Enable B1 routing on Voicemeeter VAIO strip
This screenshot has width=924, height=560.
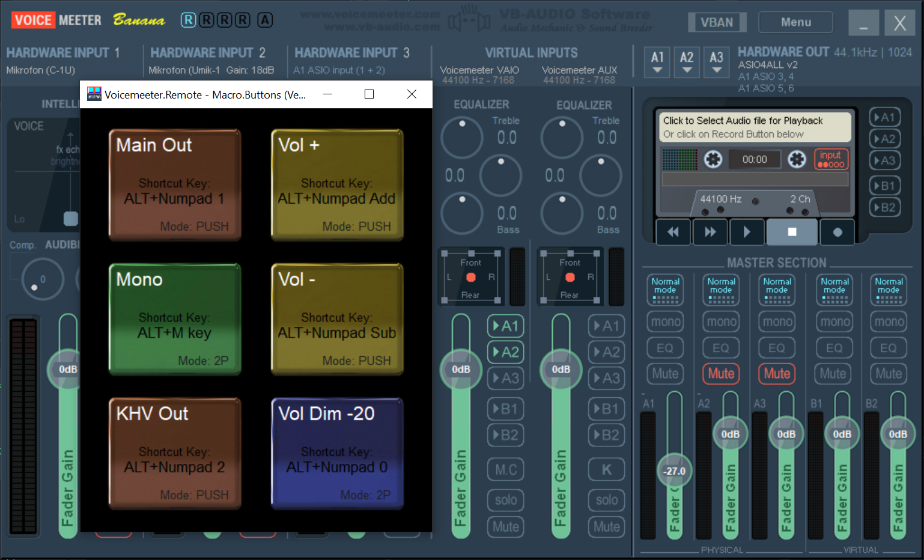pyautogui.click(x=506, y=409)
